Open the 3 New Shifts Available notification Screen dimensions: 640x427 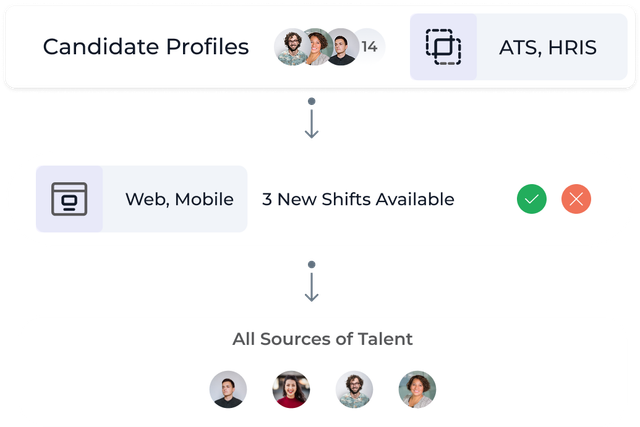coord(358,199)
